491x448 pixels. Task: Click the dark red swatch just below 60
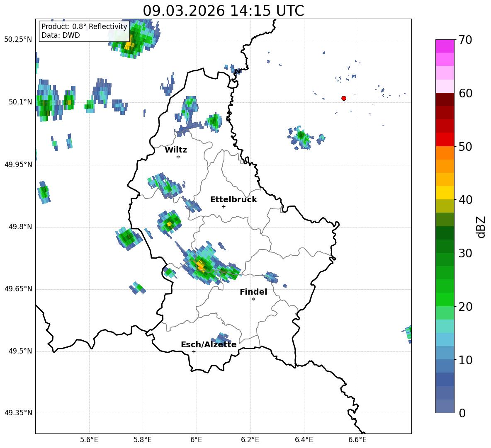[x=445, y=99]
